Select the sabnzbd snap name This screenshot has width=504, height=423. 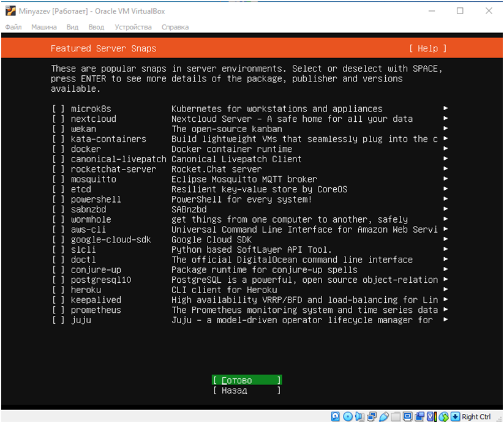(x=88, y=209)
